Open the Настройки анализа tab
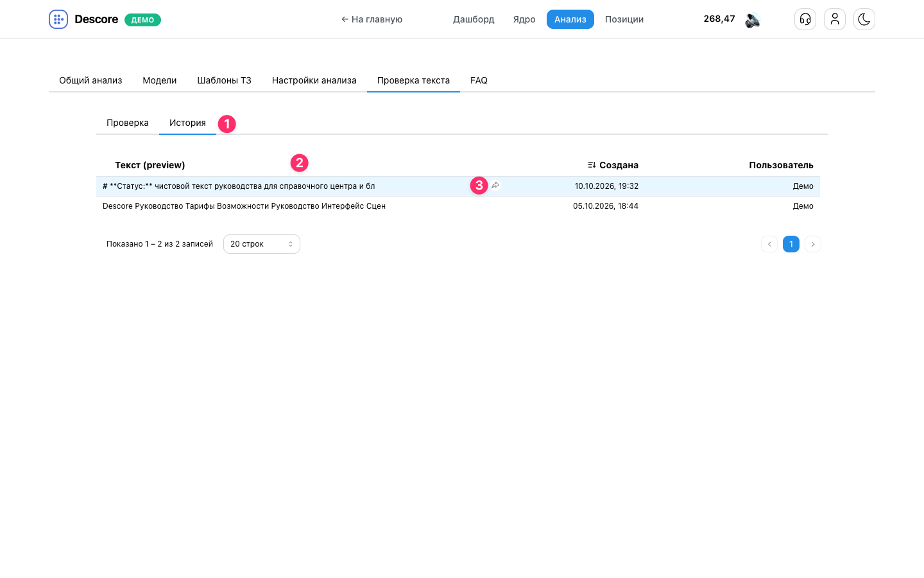Viewport: 924px width, 578px height. [x=314, y=80]
